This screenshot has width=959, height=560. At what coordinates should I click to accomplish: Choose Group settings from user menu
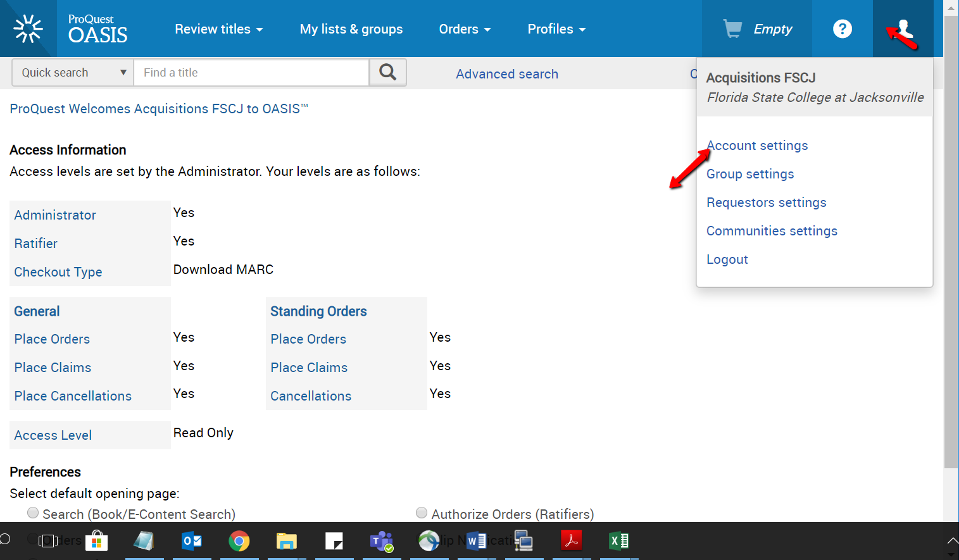pos(750,174)
